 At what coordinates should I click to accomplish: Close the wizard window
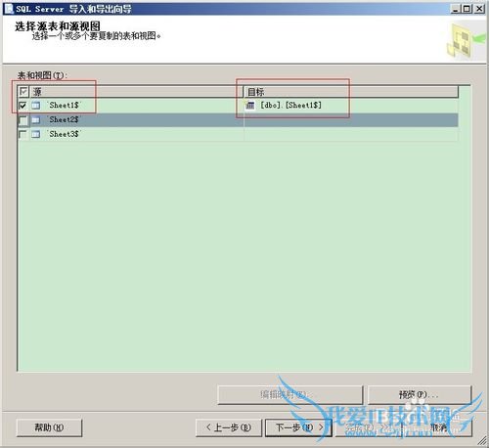click(479, 9)
